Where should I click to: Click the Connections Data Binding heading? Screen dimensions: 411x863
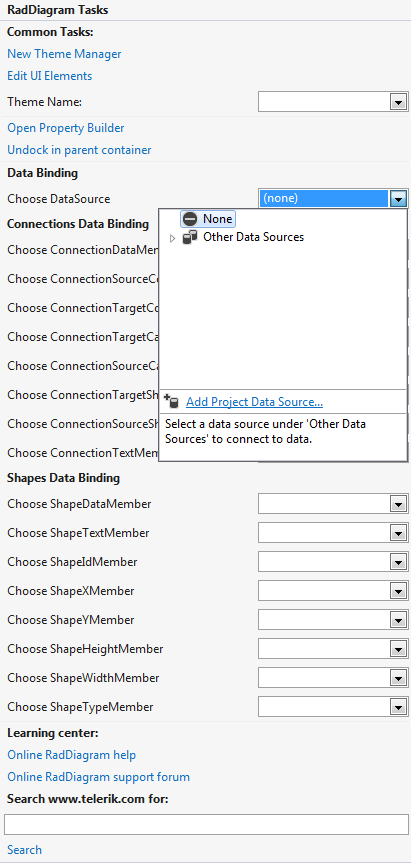click(78, 224)
